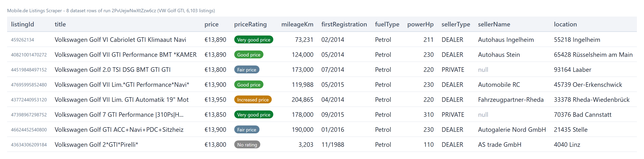The image size is (644, 159).
Task: Select listing ID 40821001470272
Action: point(29,55)
